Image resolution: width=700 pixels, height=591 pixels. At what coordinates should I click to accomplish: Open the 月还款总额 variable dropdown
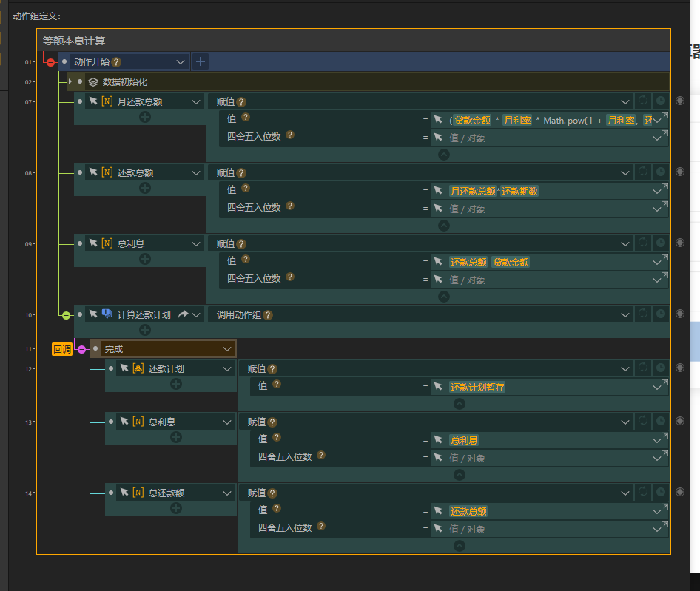point(195,102)
